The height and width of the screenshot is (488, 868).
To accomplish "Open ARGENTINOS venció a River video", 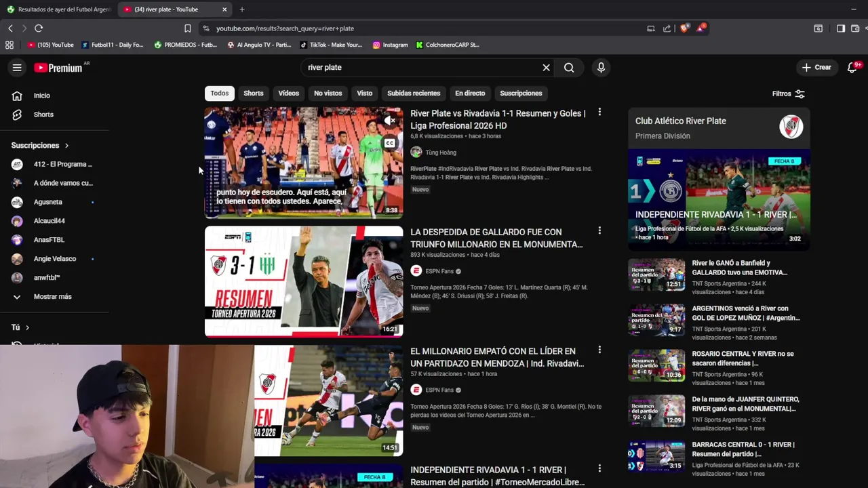I will (x=745, y=312).
